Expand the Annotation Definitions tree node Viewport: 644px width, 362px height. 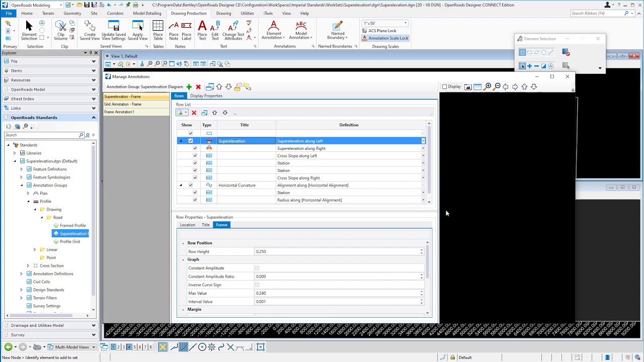22,274
